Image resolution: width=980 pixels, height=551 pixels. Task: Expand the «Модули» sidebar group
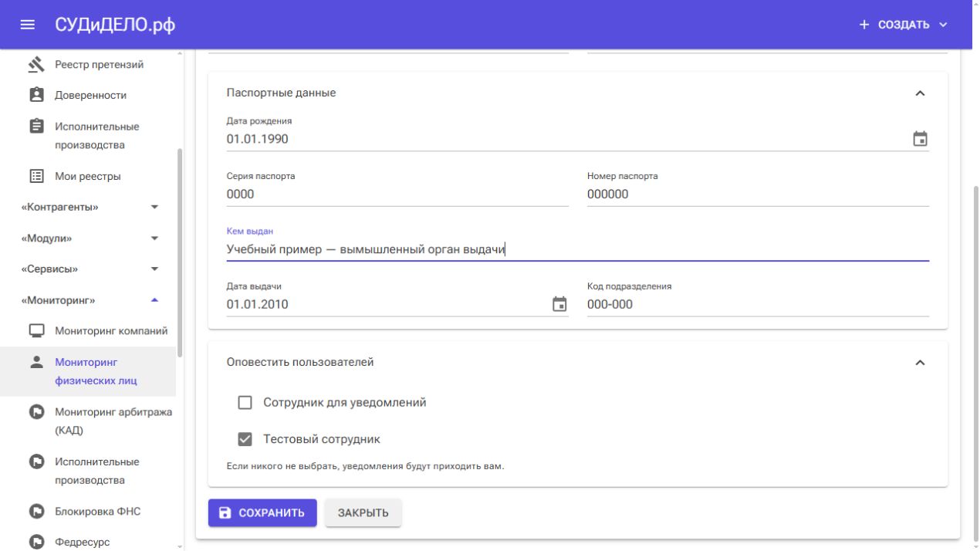click(x=88, y=238)
